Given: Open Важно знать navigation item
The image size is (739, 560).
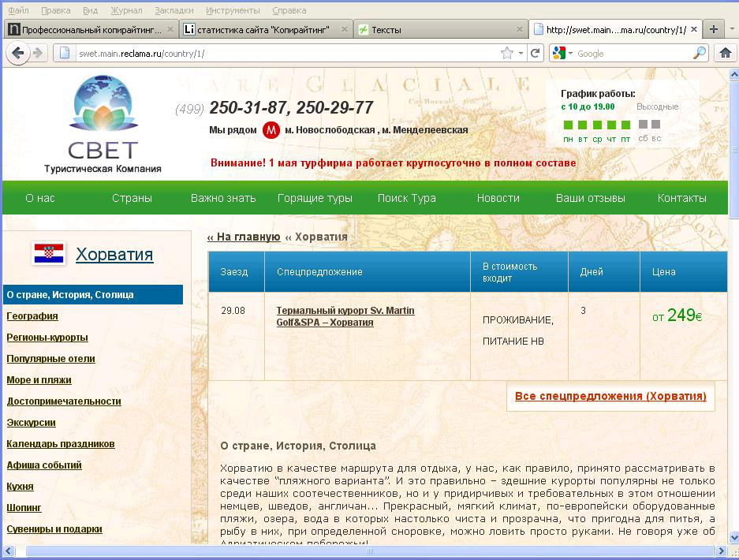Looking at the screenshot, I should pos(223,198).
